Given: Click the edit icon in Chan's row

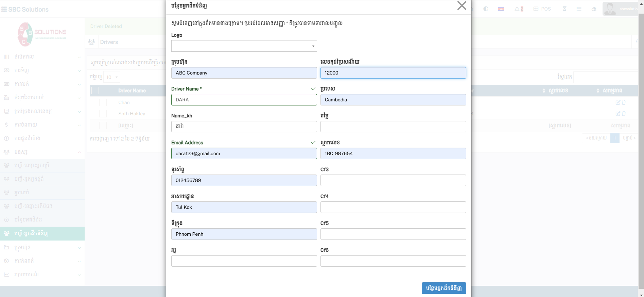Looking at the screenshot, I should coord(618,102).
